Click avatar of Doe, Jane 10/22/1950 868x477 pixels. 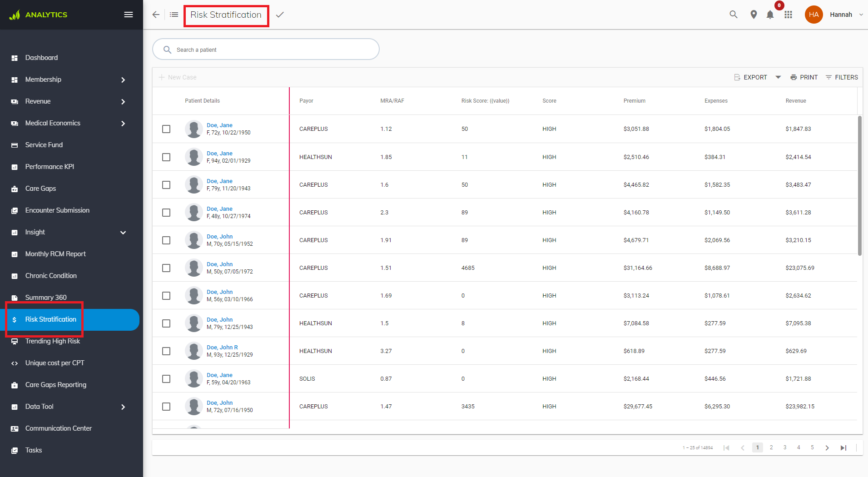click(x=193, y=129)
